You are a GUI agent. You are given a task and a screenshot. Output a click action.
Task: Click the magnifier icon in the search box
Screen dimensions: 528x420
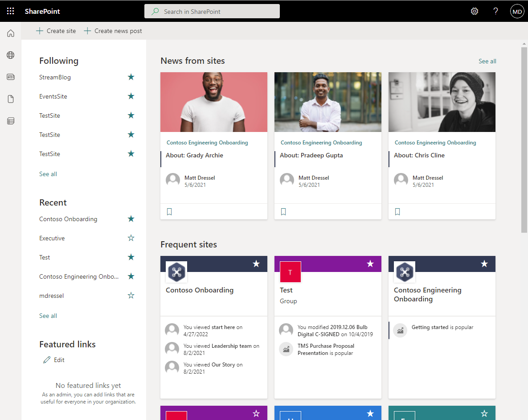[155, 11]
